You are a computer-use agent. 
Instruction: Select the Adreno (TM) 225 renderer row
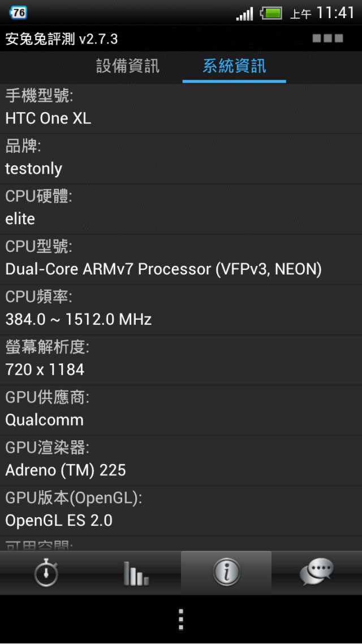pyautogui.click(x=181, y=461)
